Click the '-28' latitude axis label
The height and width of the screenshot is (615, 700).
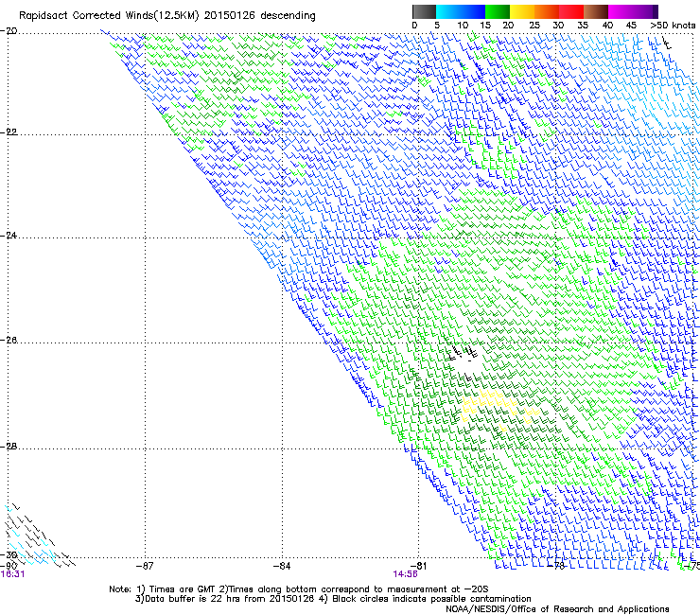point(9,447)
